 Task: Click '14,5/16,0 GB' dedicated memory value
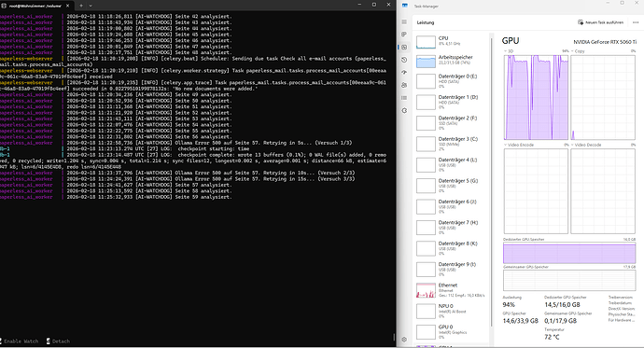[x=562, y=305]
